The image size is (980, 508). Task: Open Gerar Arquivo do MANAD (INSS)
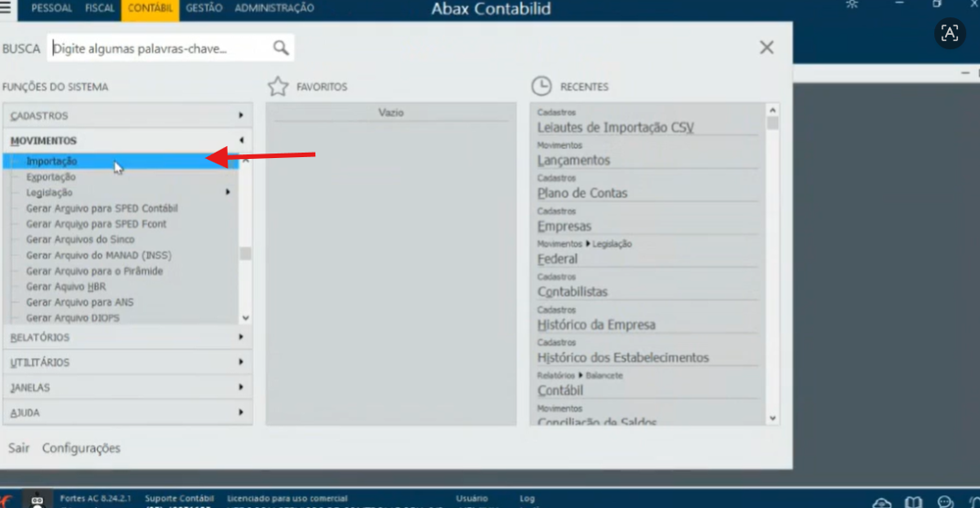(99, 255)
